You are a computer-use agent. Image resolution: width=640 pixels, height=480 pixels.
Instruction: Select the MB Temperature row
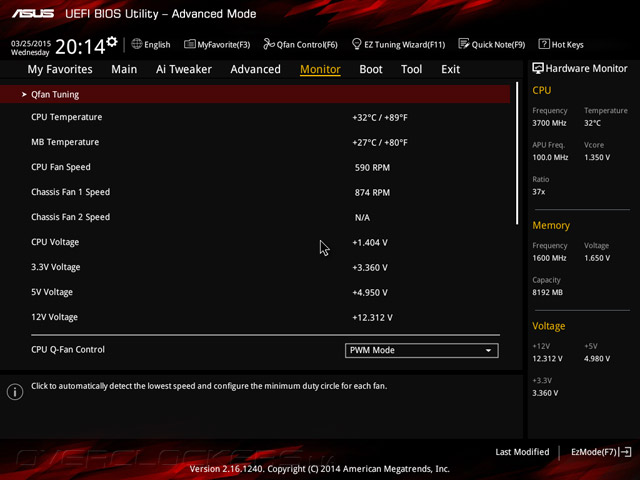pyautogui.click(x=255, y=142)
